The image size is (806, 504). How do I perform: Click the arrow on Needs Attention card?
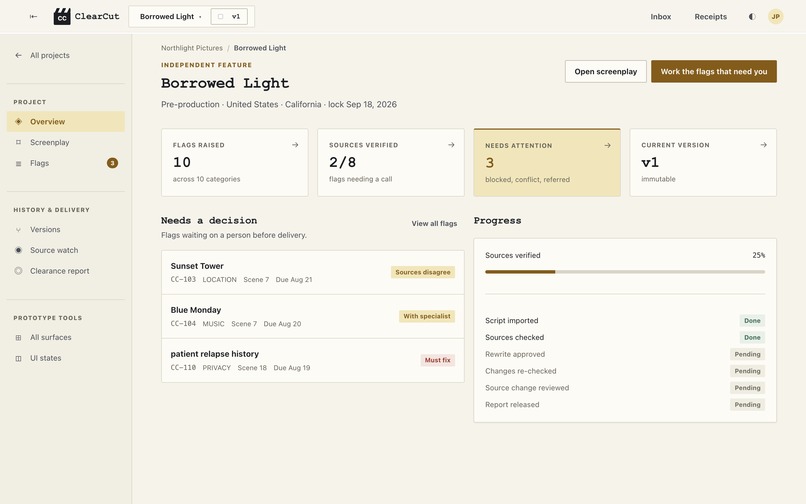pos(608,146)
